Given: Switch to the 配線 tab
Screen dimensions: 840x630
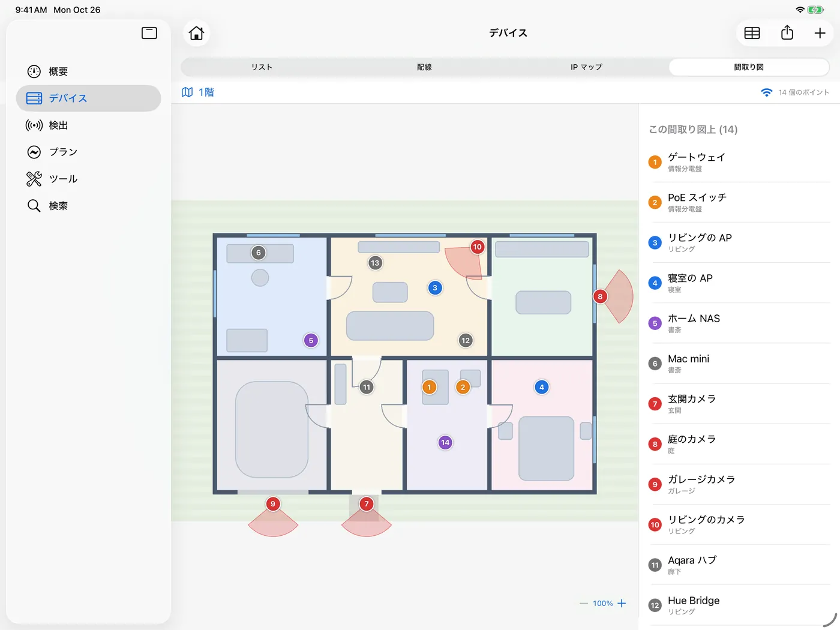Looking at the screenshot, I should click(424, 67).
